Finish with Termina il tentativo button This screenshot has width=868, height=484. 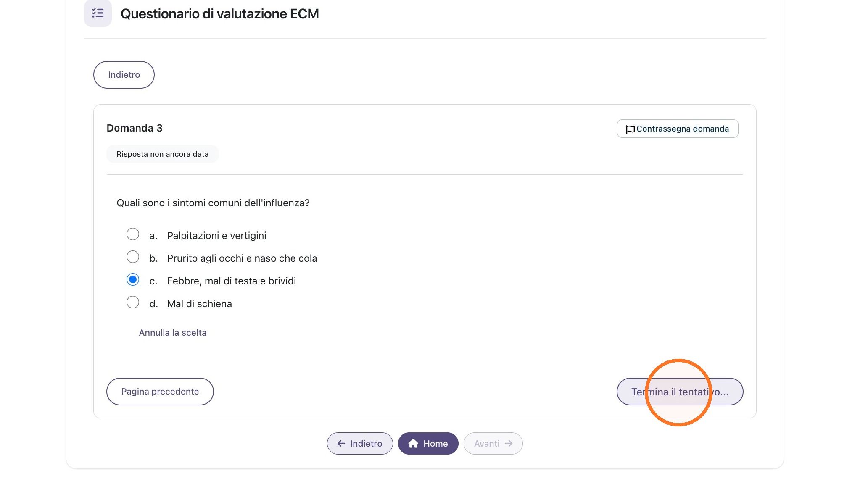(680, 392)
